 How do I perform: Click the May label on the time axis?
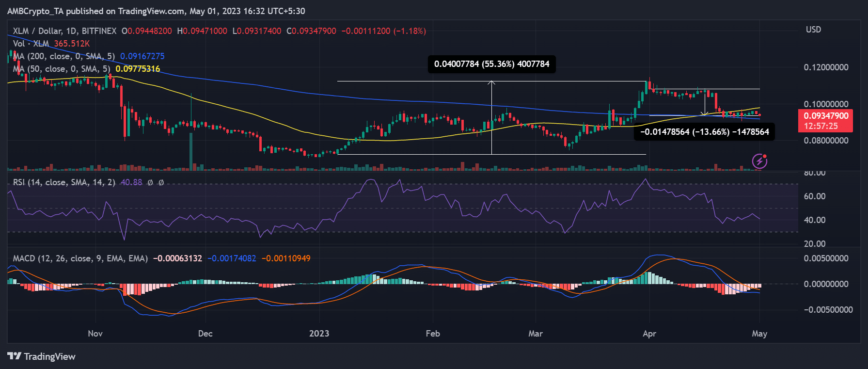tap(759, 334)
